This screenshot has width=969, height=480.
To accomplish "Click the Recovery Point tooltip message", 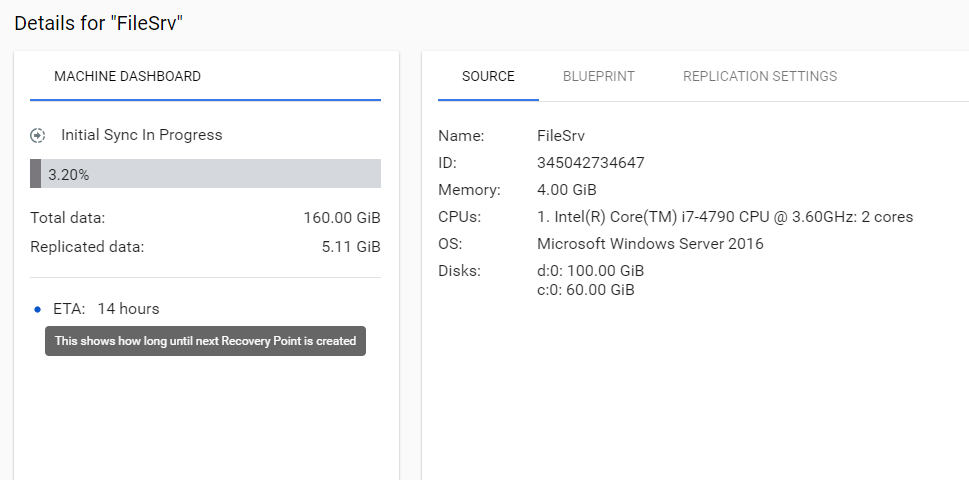I will pyautogui.click(x=205, y=341).
